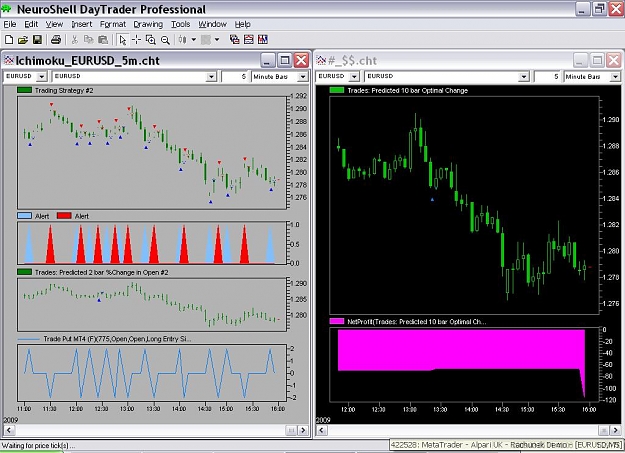Click the Waiting for price tick(s) status text
This screenshot has height=453, width=625.
click(x=38, y=445)
